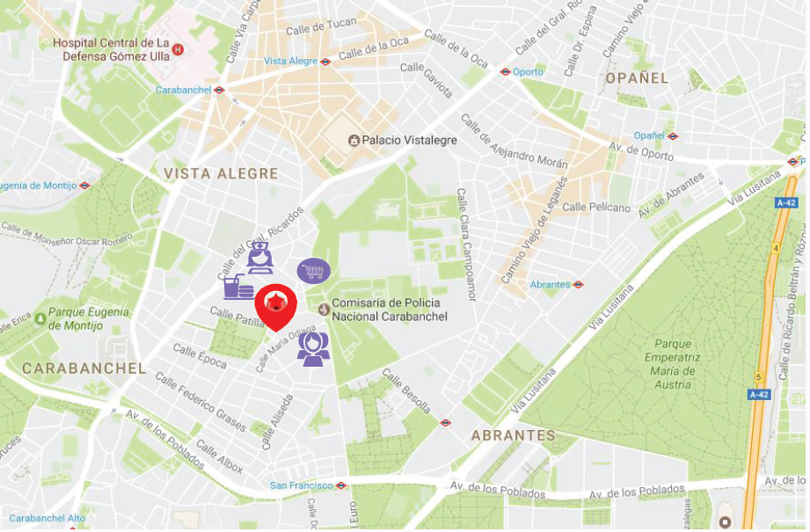
Task: Click the red star location pin
Action: (x=276, y=307)
